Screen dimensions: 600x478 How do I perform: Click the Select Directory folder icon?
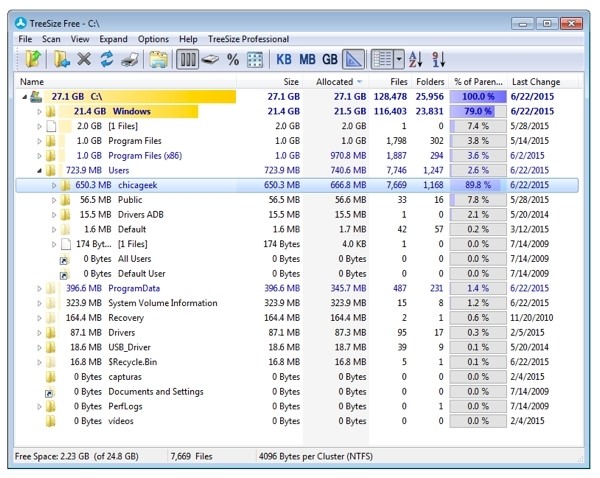(x=34, y=59)
